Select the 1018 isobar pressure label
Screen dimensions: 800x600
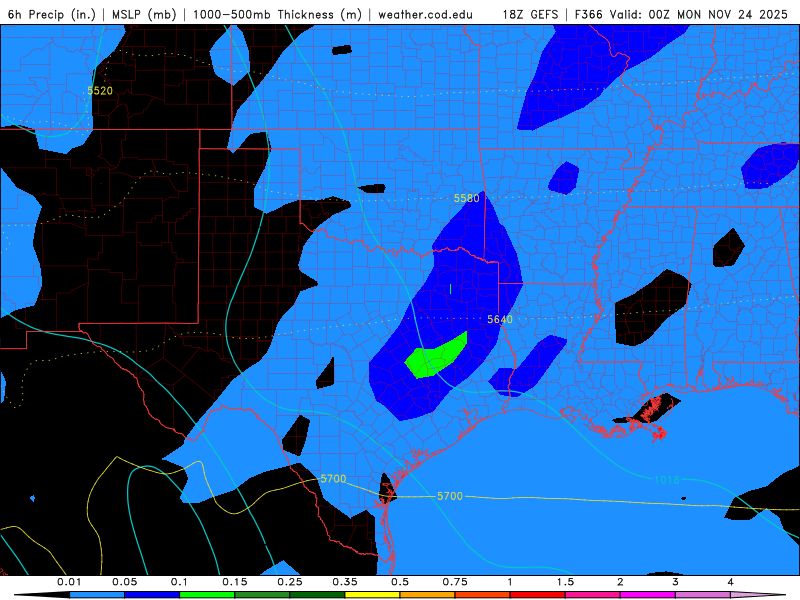tap(667, 480)
